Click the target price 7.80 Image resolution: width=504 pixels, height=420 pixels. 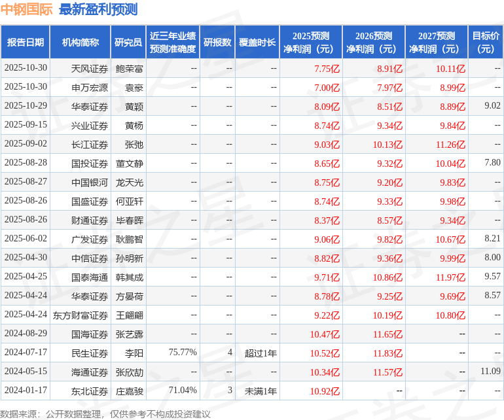pos(492,162)
